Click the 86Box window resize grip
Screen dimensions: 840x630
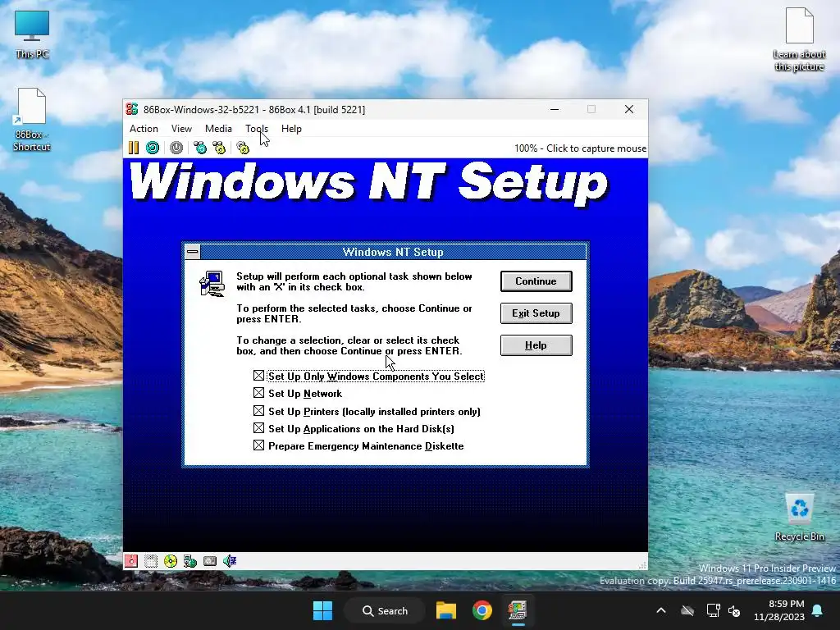coord(642,565)
